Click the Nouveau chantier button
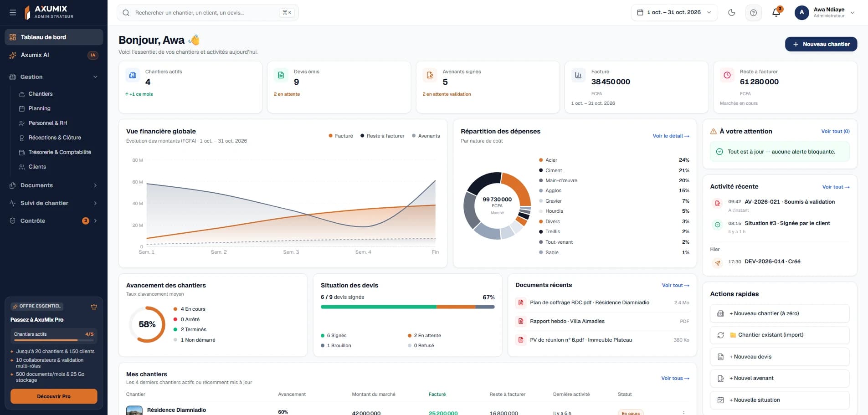Image resolution: width=868 pixels, height=415 pixels. (x=821, y=44)
